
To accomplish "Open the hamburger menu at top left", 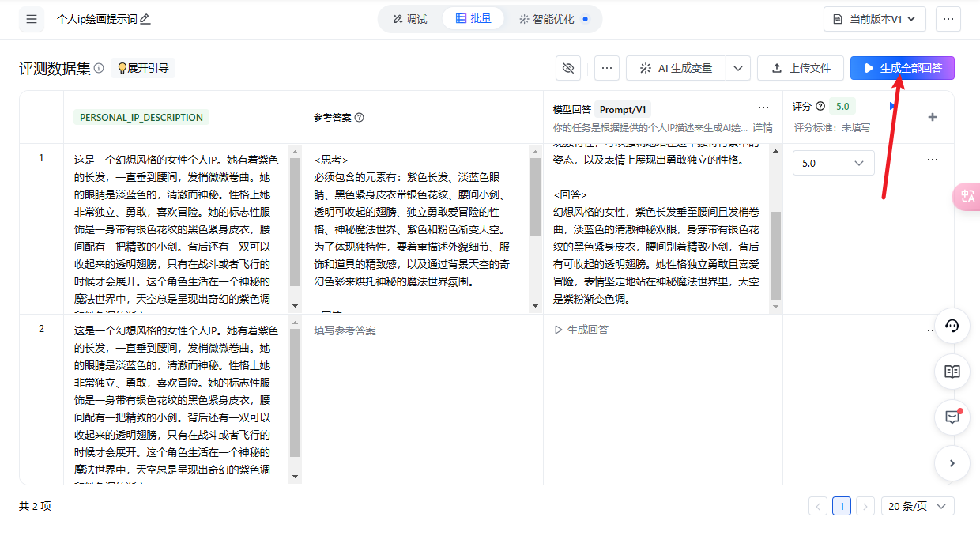I will [x=32, y=19].
